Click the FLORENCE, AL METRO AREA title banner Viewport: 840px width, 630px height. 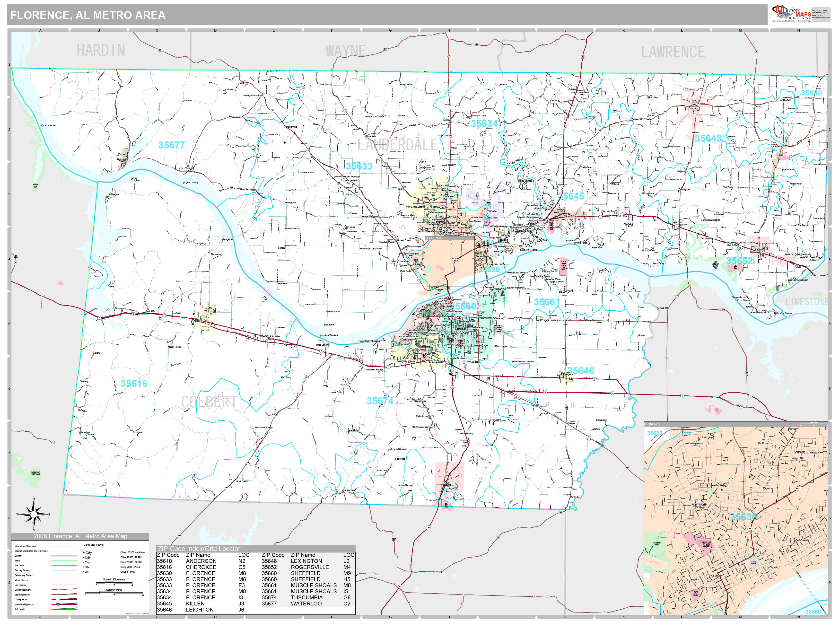(x=88, y=15)
